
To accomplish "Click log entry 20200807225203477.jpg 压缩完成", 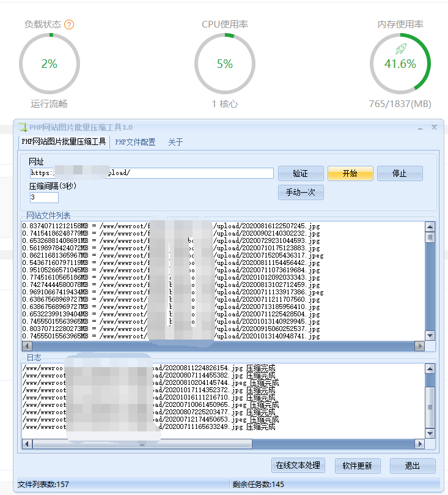I will pyautogui.click(x=149, y=412).
